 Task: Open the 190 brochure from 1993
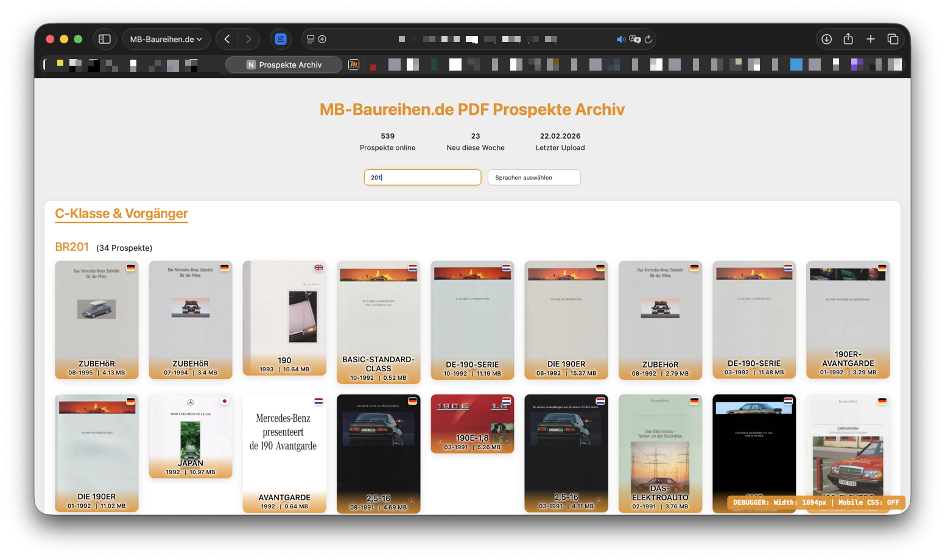pyautogui.click(x=284, y=318)
